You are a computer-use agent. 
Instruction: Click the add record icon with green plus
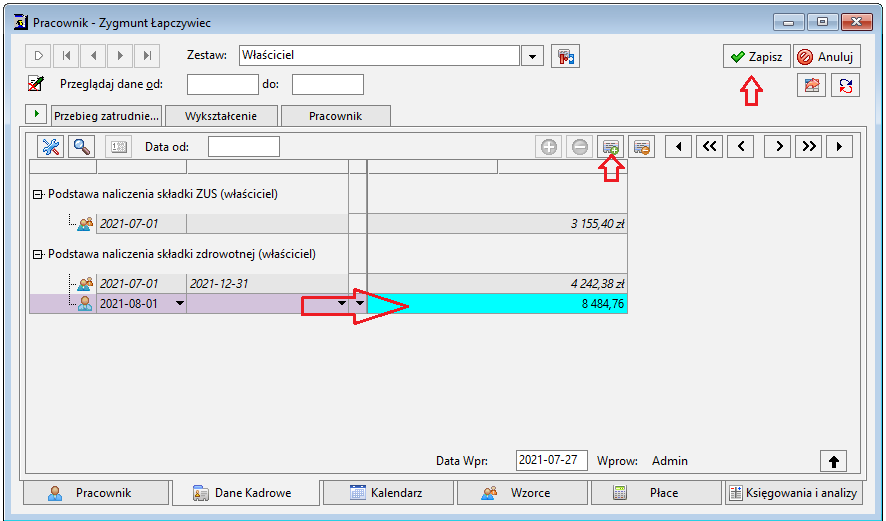click(610, 147)
